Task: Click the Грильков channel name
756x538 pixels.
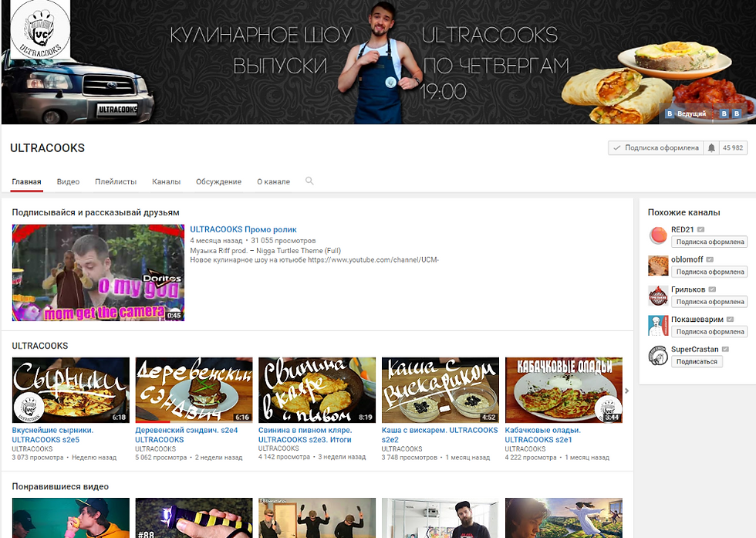Action: 688,289
